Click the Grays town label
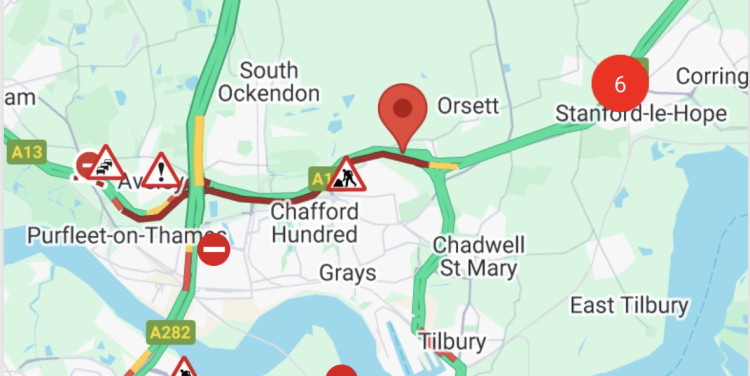 [348, 273]
